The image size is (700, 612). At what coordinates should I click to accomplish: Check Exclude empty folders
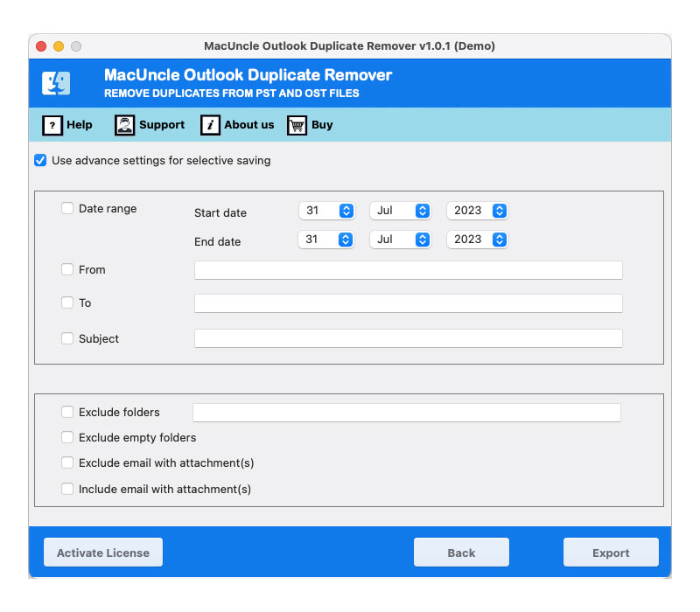point(67,437)
